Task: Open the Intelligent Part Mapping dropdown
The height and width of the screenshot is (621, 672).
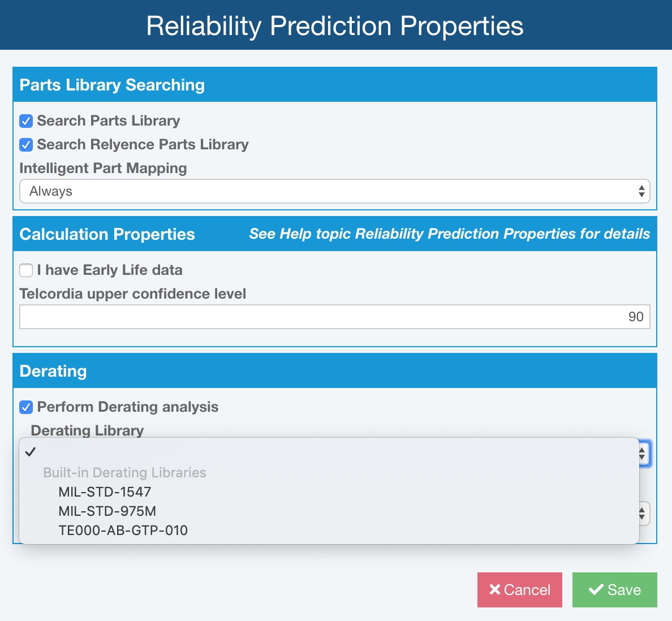Action: point(334,192)
